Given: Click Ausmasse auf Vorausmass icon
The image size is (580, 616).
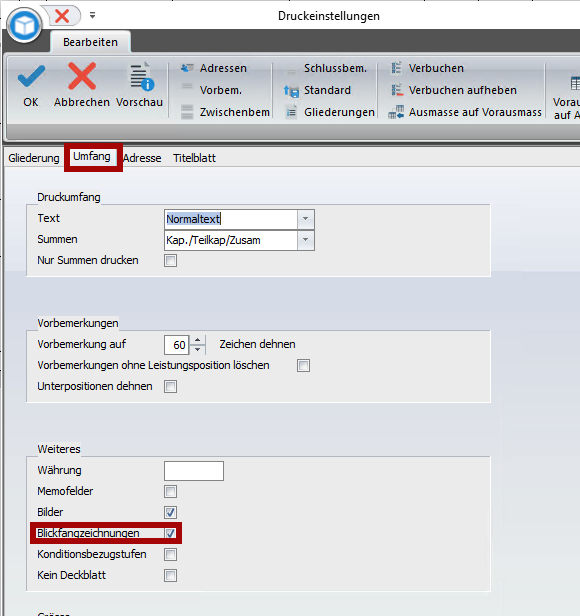Looking at the screenshot, I should pos(396,112).
